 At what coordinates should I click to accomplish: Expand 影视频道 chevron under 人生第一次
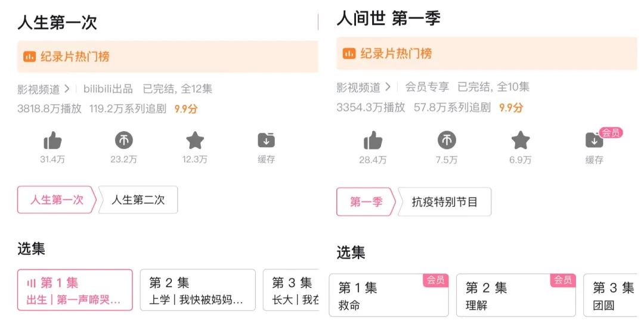pos(67,89)
